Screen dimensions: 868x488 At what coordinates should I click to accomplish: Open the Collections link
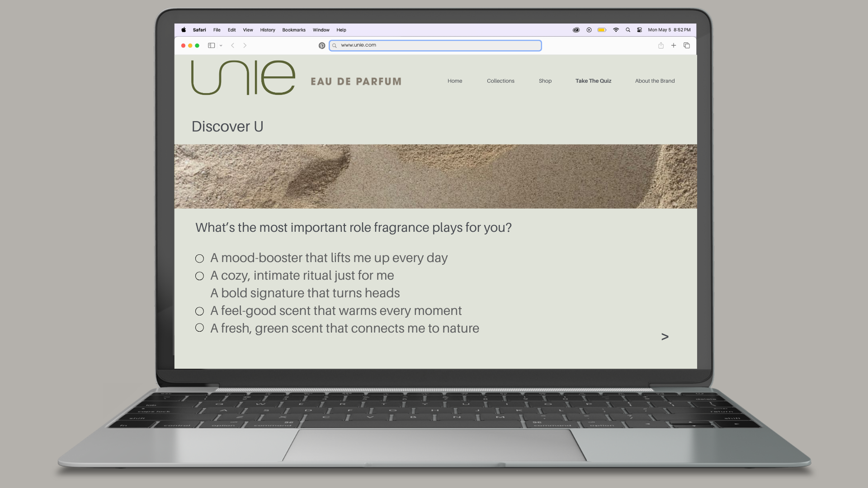500,81
